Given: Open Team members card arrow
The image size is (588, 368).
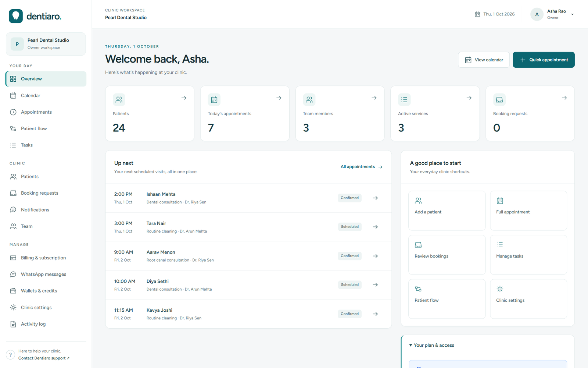Looking at the screenshot, I should 374,98.
